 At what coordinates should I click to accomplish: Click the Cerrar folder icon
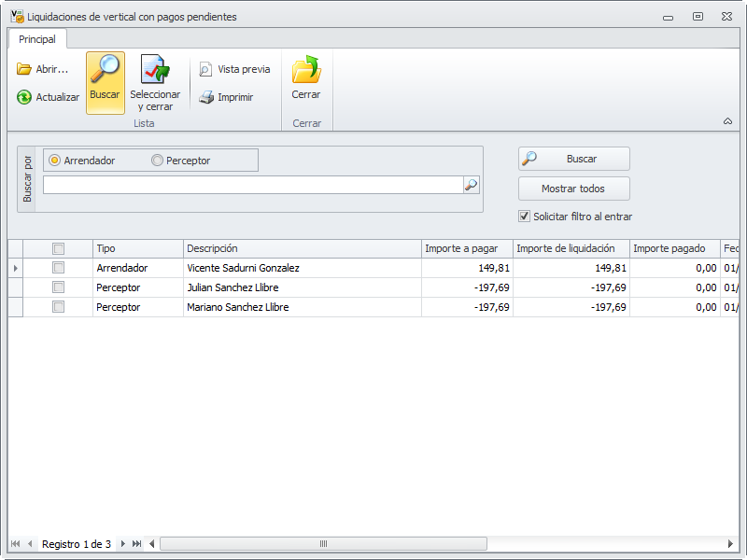(306, 69)
